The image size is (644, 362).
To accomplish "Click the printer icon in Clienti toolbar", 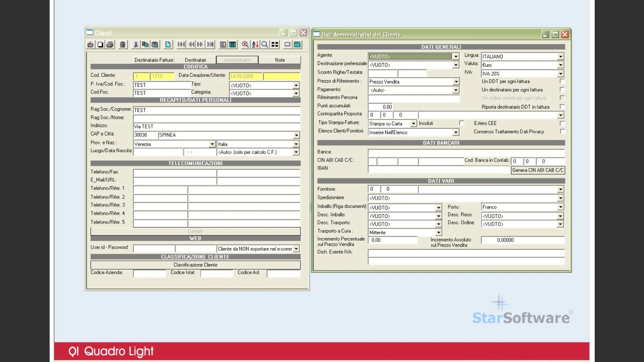I will (110, 45).
